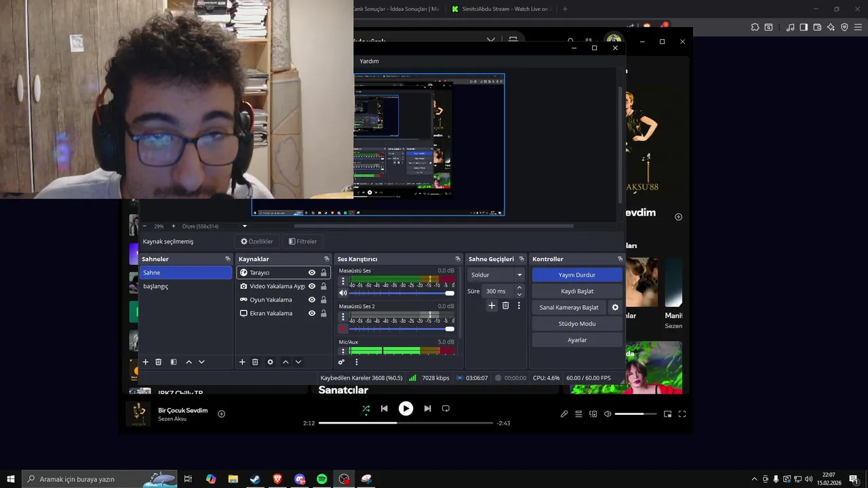Zoom out the OBS preview with the minus icon
868x488 pixels.
tap(144, 226)
